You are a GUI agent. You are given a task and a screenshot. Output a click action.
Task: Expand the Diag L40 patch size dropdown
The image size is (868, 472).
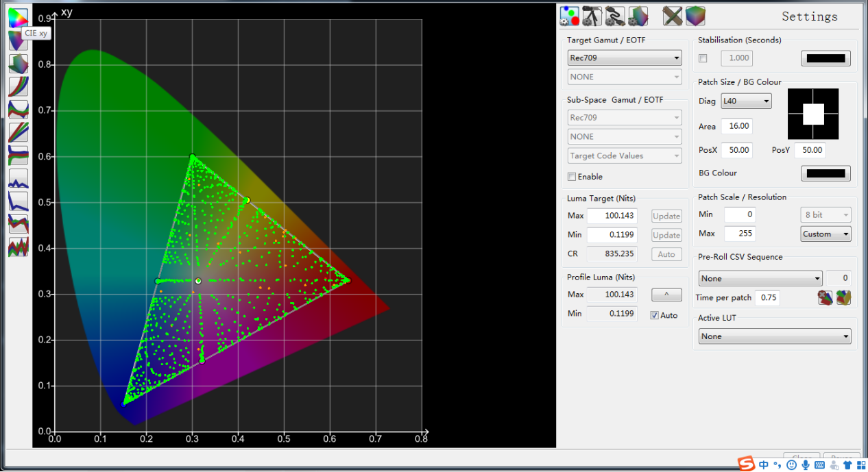pos(745,101)
